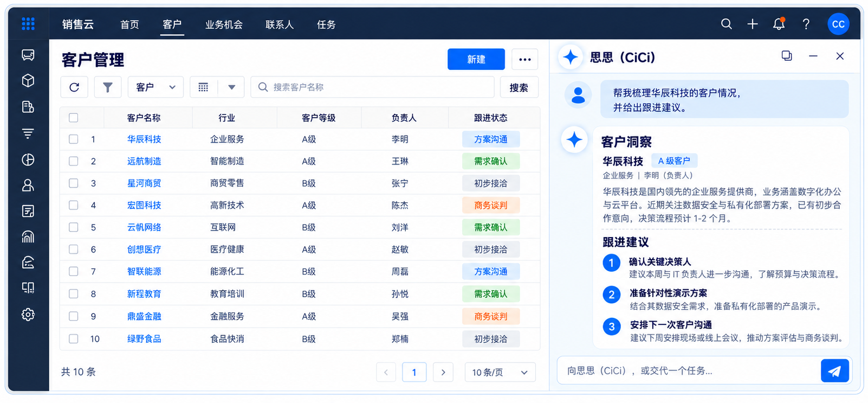Click the sidebar open book icon

tap(28, 288)
